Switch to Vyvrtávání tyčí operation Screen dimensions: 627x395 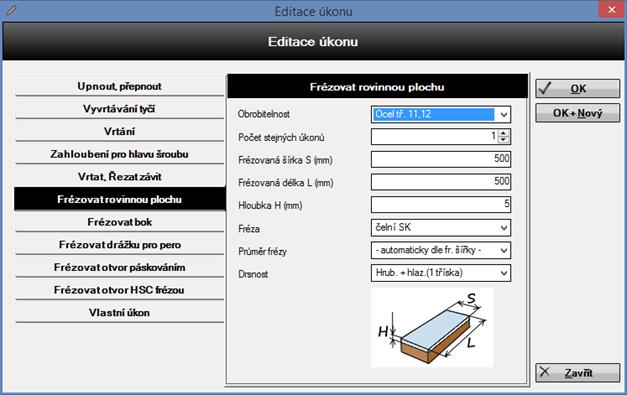(120, 109)
